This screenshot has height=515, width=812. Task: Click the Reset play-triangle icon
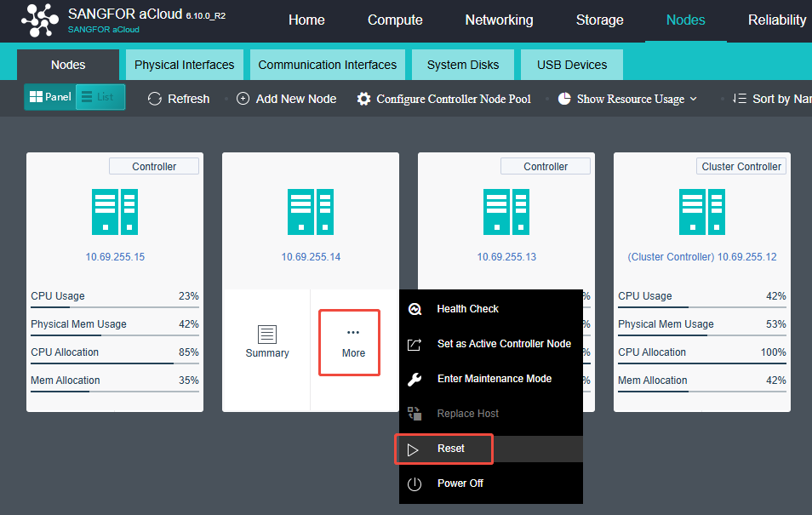[x=413, y=449]
